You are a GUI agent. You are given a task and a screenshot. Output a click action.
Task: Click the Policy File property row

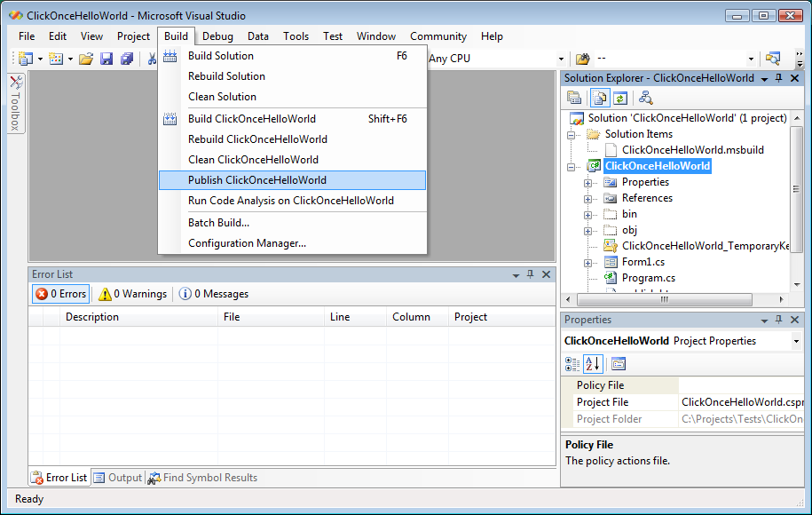pos(682,385)
